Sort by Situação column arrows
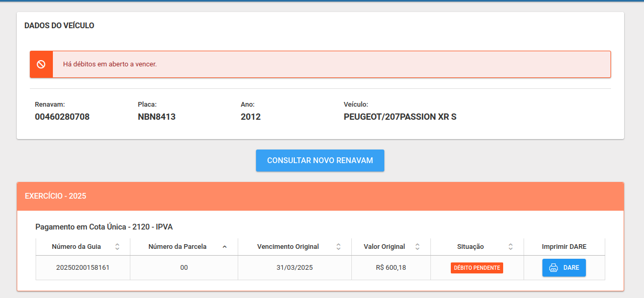This screenshot has height=298, width=644. tap(510, 247)
